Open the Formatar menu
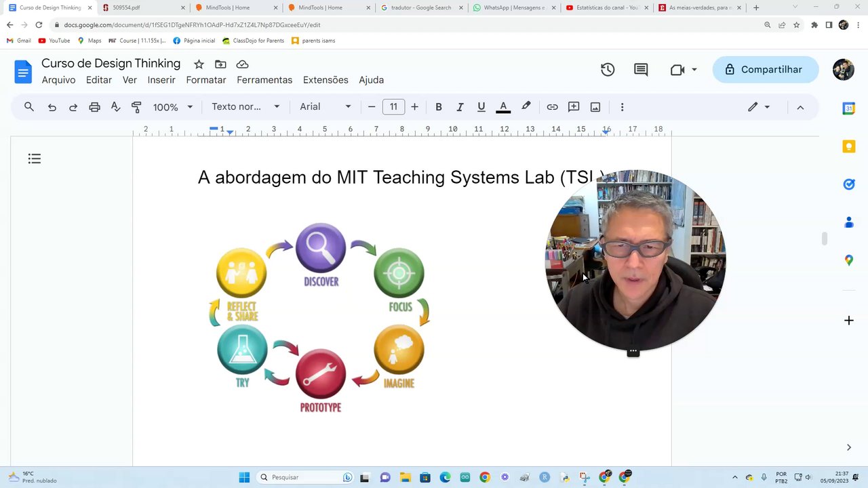The width and height of the screenshot is (868, 488). (x=206, y=80)
